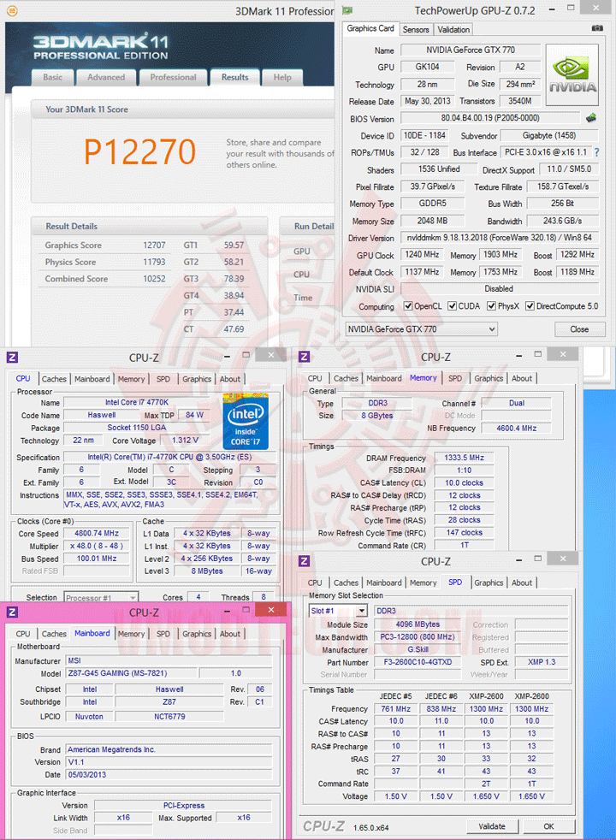The height and width of the screenshot is (840, 616).
Task: Click the NVIDIA logo in GPU-Z
Action: (x=572, y=74)
